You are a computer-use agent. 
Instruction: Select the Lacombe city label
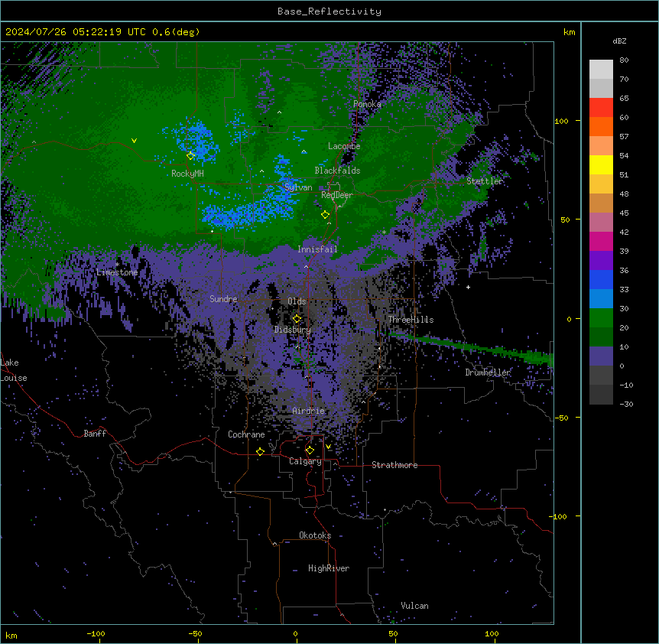pyautogui.click(x=344, y=146)
